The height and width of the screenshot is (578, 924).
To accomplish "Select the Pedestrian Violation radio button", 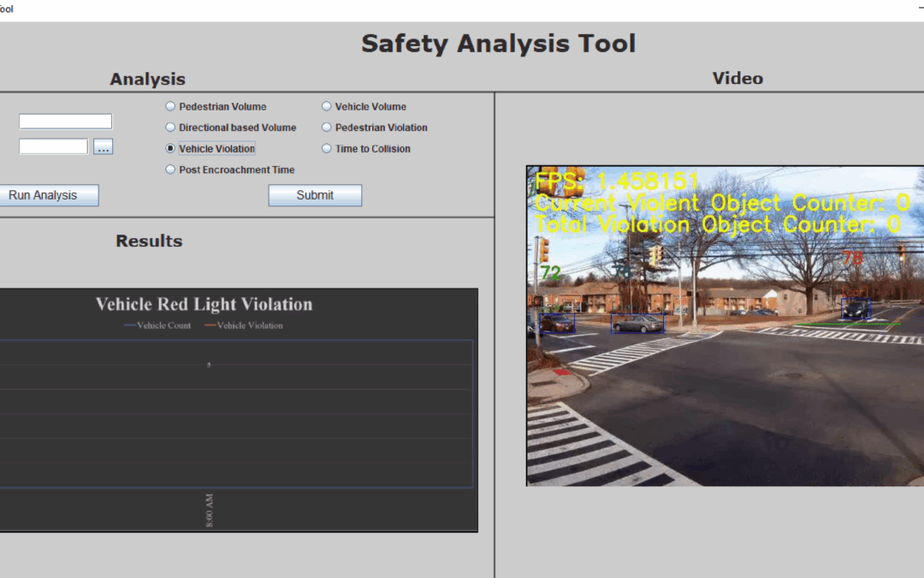I will click(327, 128).
